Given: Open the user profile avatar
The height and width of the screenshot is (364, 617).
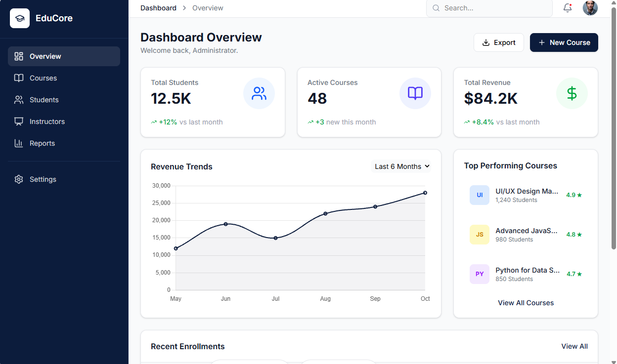Looking at the screenshot, I should click(x=590, y=8).
